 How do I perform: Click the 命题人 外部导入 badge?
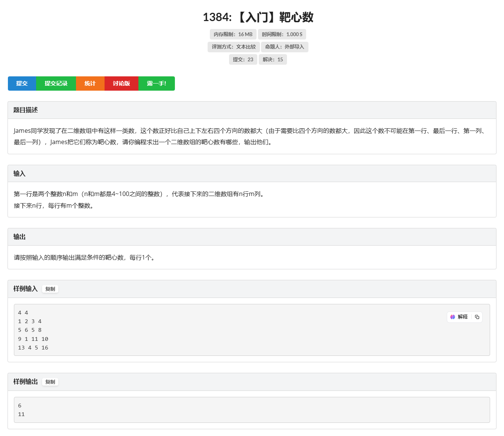point(284,47)
